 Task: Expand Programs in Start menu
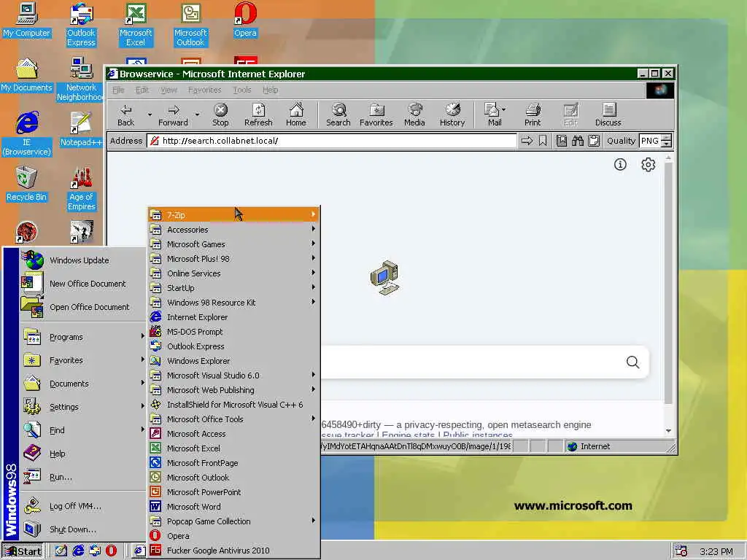[83, 337]
